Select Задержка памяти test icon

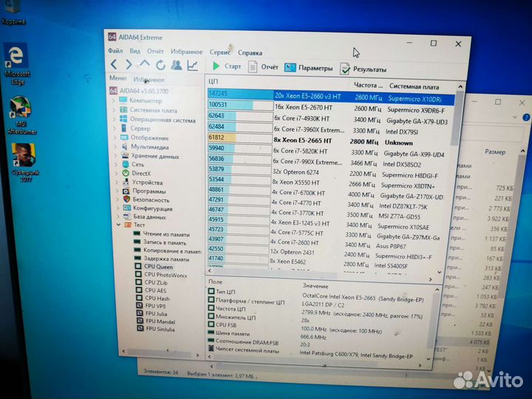(137, 259)
